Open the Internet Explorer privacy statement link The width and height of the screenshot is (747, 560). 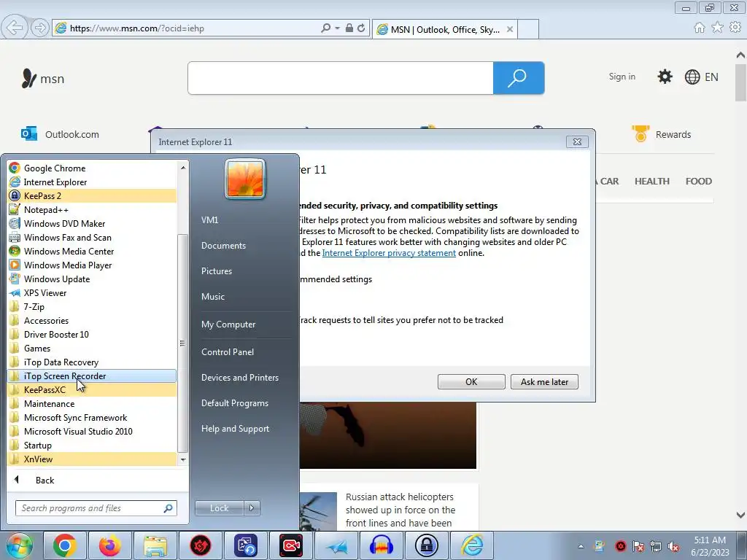coord(389,253)
